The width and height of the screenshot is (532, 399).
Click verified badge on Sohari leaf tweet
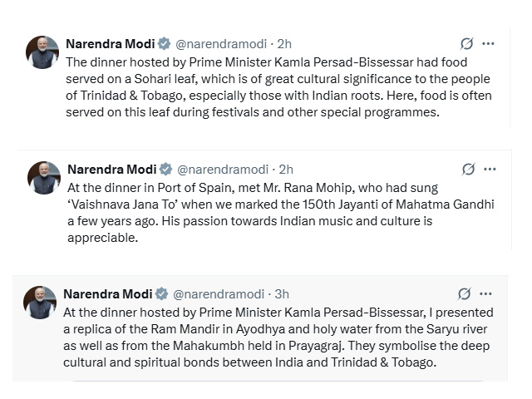click(165, 44)
